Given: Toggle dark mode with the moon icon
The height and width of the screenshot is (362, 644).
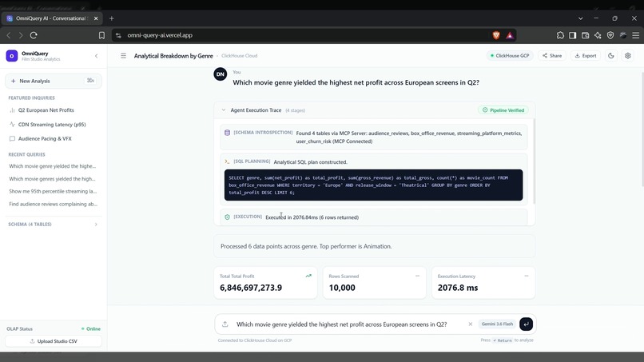Looking at the screenshot, I should tap(611, 56).
